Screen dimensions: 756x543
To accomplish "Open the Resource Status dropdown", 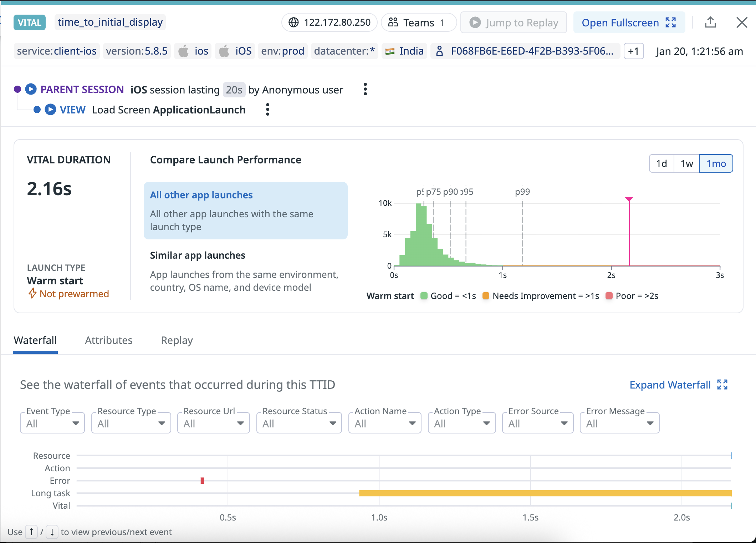I will (299, 423).
